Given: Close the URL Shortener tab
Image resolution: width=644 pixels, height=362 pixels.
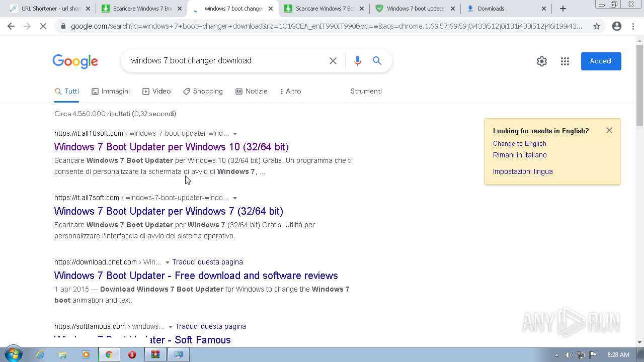Looking at the screenshot, I should coord(88,9).
